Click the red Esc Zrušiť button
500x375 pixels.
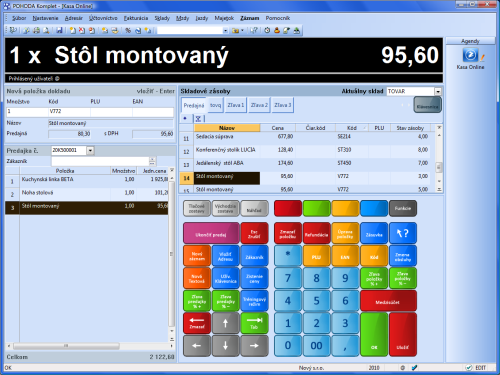click(x=254, y=233)
